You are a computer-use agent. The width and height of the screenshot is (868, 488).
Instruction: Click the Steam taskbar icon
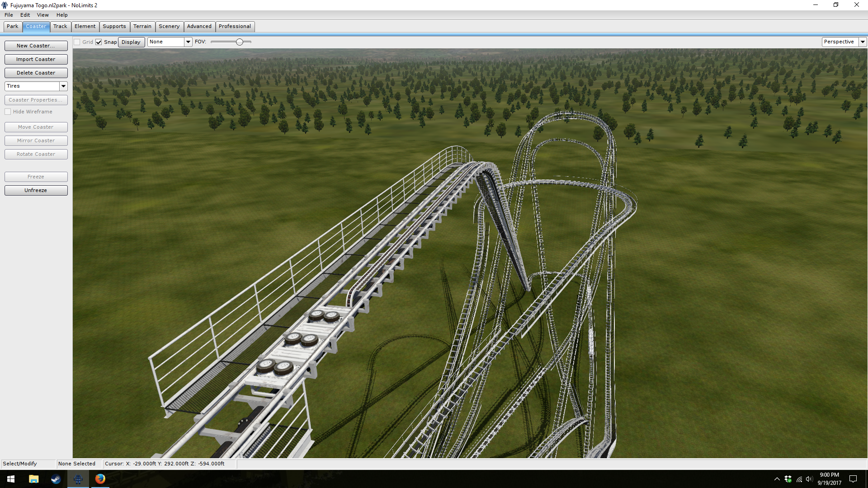[56, 479]
